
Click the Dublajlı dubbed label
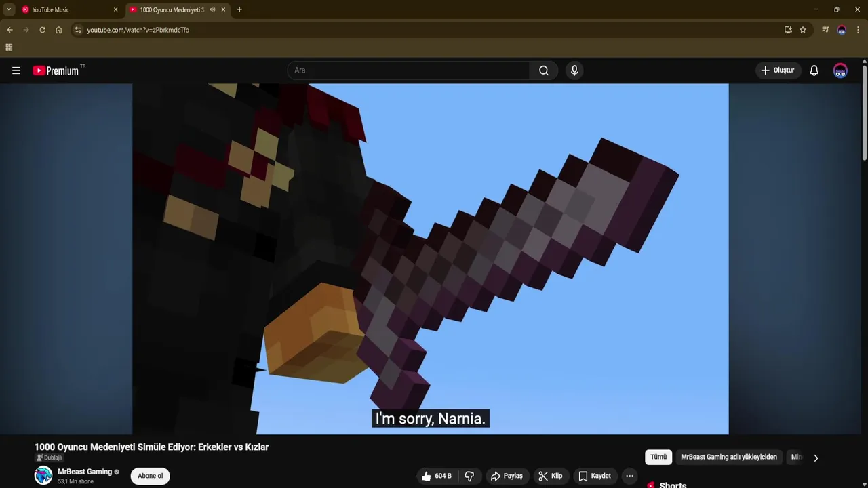(50, 458)
